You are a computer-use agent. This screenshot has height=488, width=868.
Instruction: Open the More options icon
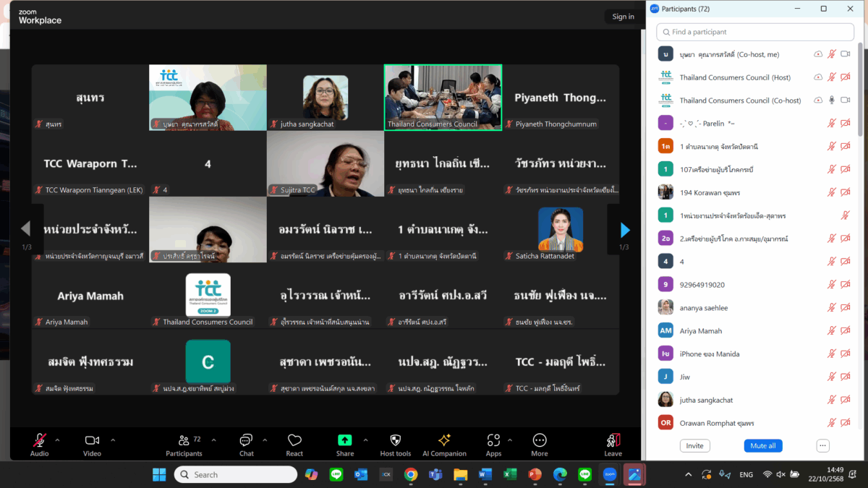[540, 440]
